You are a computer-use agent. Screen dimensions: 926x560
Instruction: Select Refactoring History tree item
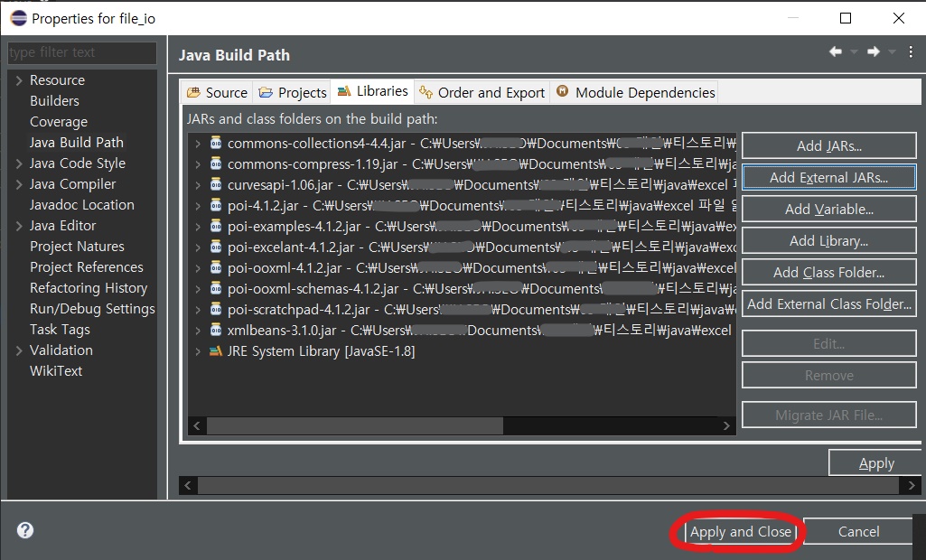click(x=89, y=288)
